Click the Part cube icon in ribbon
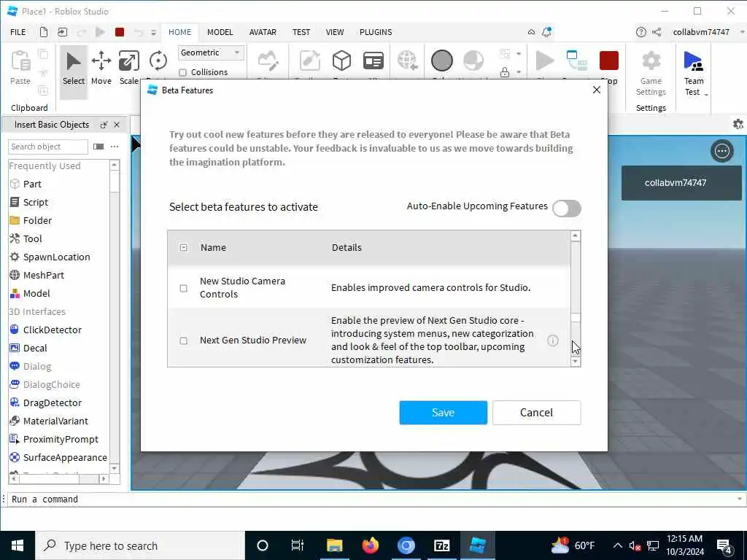Screen dimensions: 747x560 pyautogui.click(x=341, y=61)
